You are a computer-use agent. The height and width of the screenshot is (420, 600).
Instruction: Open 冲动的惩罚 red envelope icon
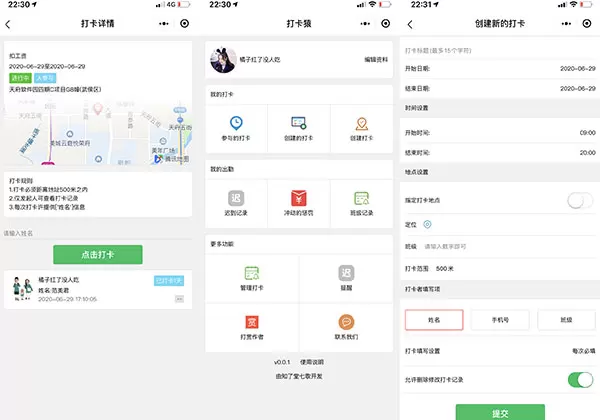[x=298, y=198]
